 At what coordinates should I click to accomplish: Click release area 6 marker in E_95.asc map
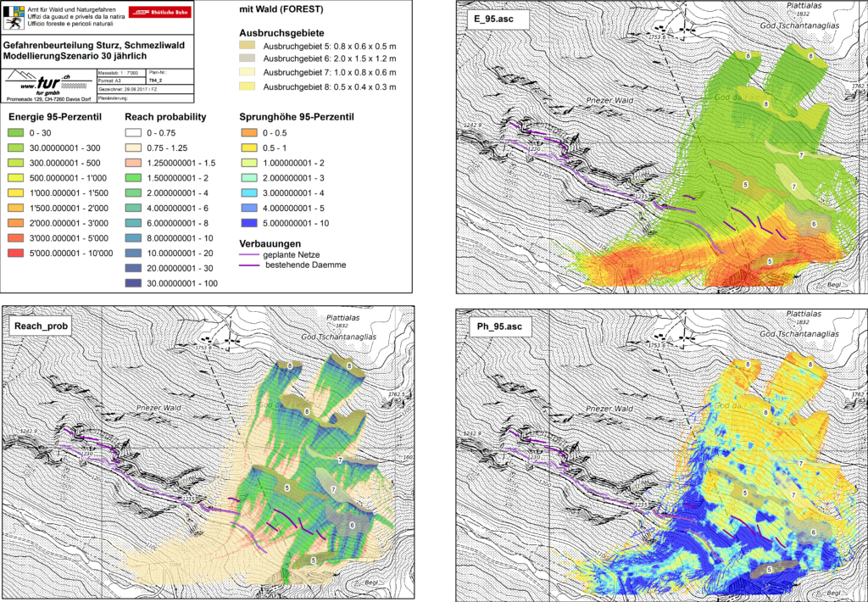click(815, 225)
